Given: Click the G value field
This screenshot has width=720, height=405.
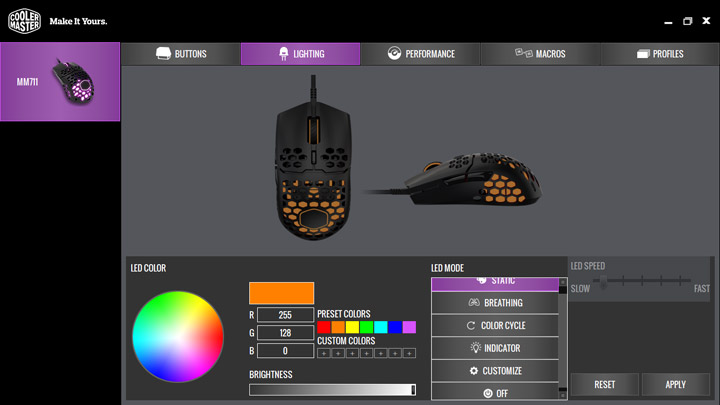Looking at the screenshot, I should coord(285,333).
